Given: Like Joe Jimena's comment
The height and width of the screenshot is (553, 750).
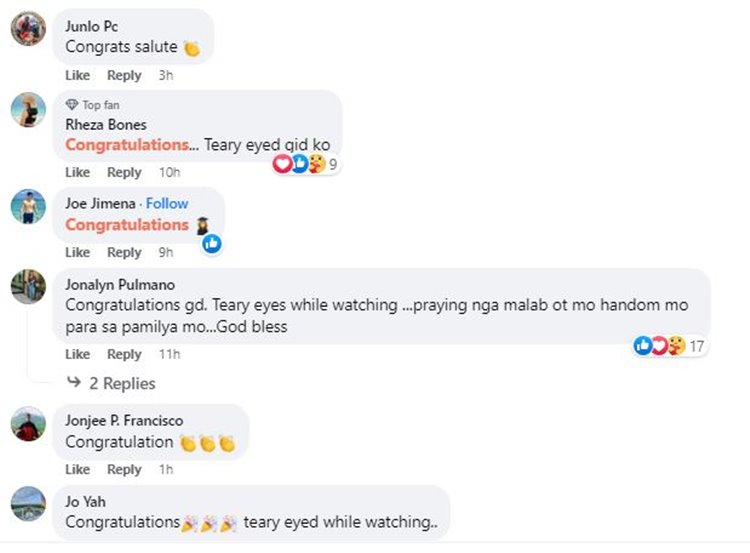Looking at the screenshot, I should pos(78,252).
